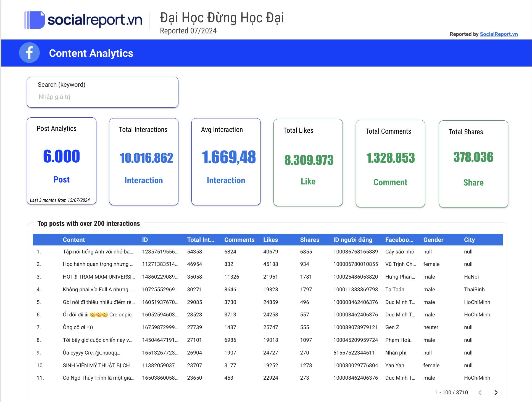532x402 pixels.
Task: Click the Total Interactions scorecard
Action: (x=144, y=162)
